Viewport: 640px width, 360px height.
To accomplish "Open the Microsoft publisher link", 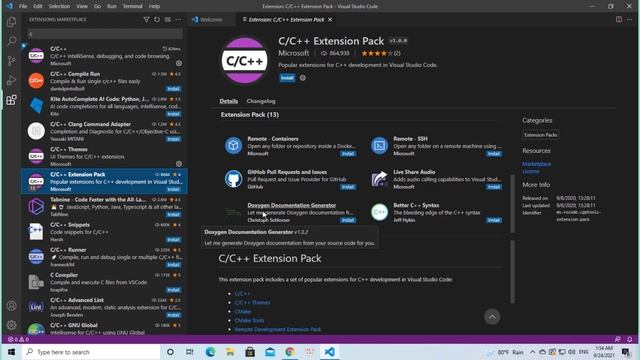I will click(293, 53).
